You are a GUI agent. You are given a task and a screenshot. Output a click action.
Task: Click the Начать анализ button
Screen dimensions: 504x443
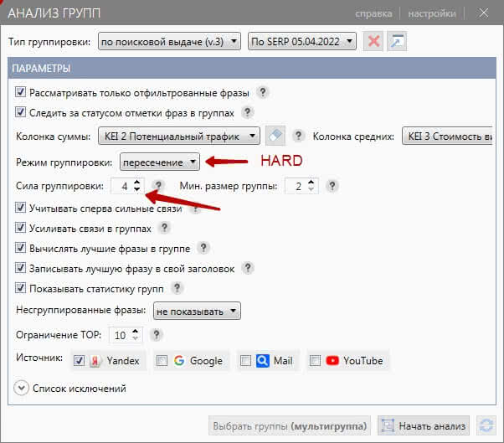tap(424, 425)
